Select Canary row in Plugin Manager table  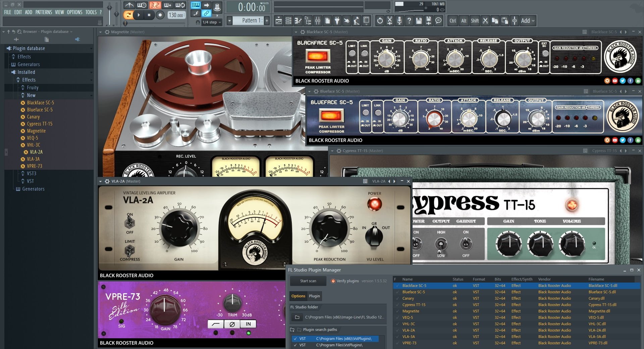click(x=517, y=298)
